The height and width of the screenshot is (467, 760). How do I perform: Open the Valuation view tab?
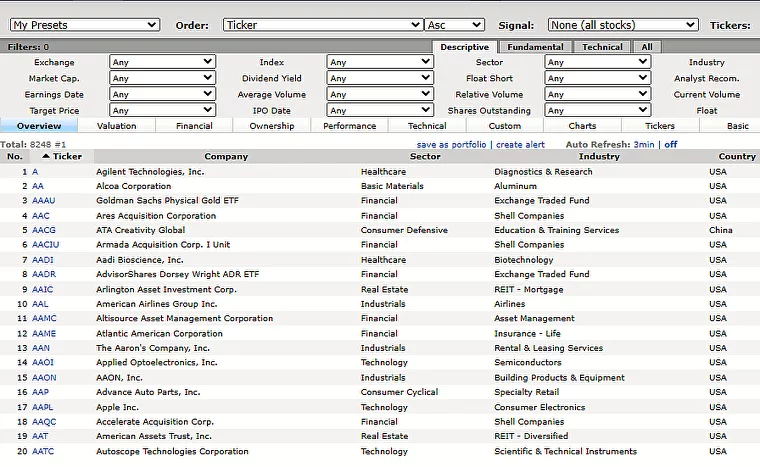(116, 126)
